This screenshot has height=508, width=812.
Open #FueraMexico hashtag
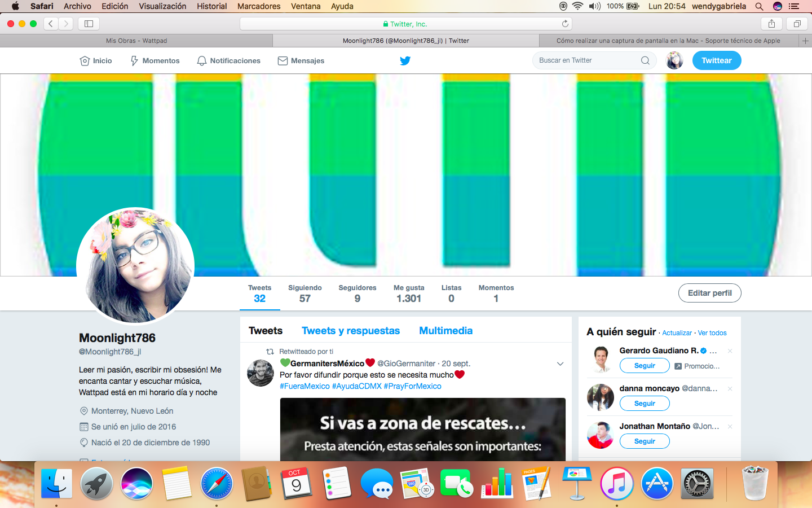pos(304,386)
